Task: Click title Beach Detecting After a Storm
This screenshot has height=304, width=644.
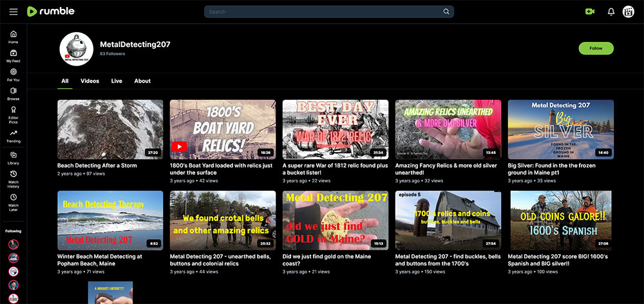Action: (97, 166)
